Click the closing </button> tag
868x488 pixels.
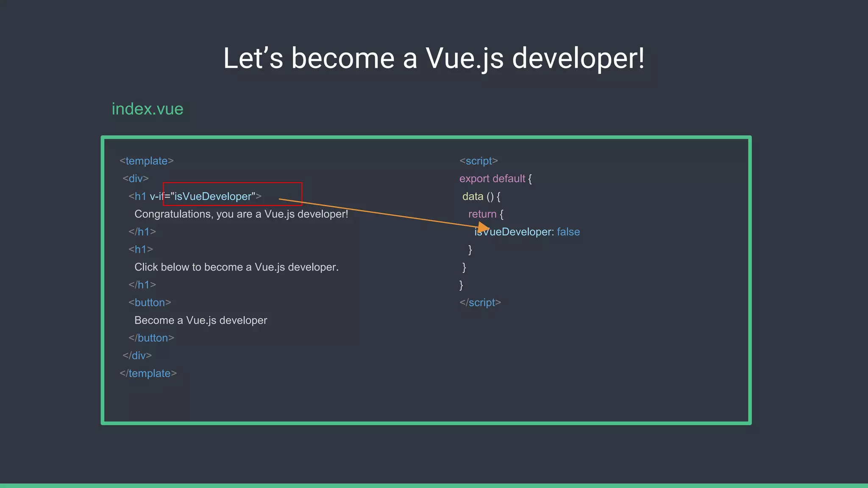point(151,338)
